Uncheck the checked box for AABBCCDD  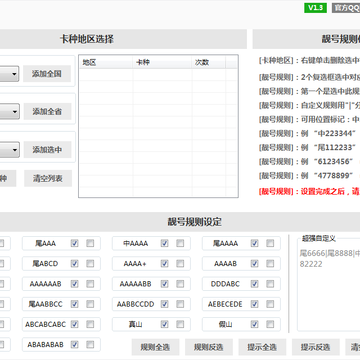[x=164, y=304]
